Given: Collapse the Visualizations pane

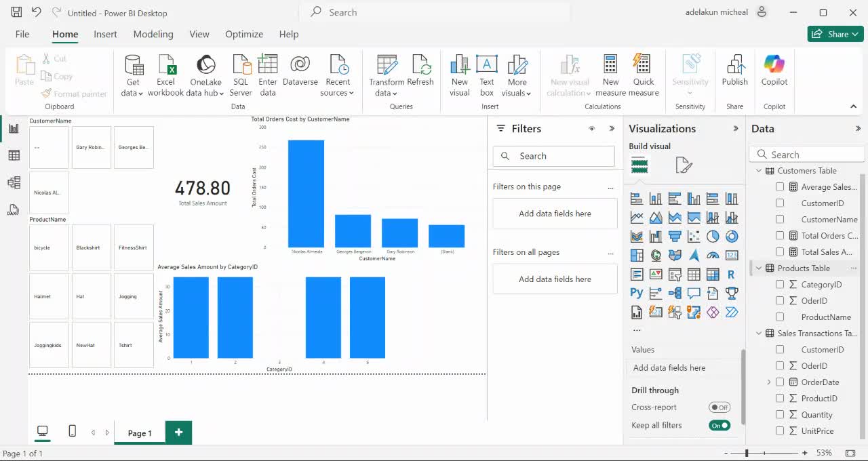Looking at the screenshot, I should [736, 129].
